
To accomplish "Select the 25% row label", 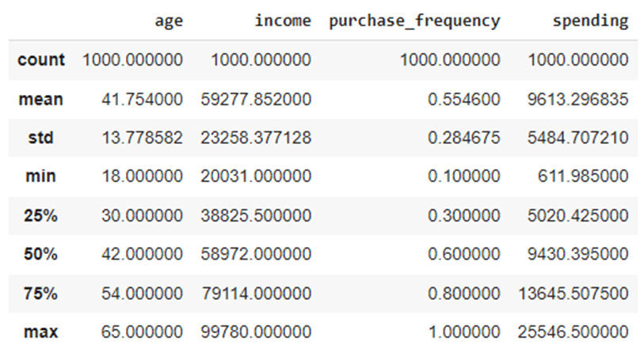I will 40,215.
